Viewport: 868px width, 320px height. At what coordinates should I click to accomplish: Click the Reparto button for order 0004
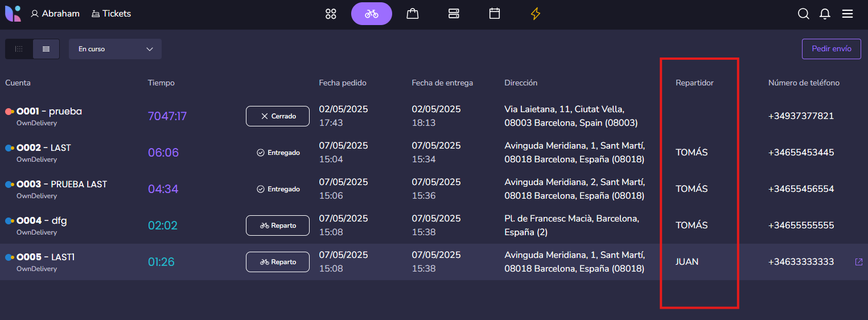click(x=278, y=225)
